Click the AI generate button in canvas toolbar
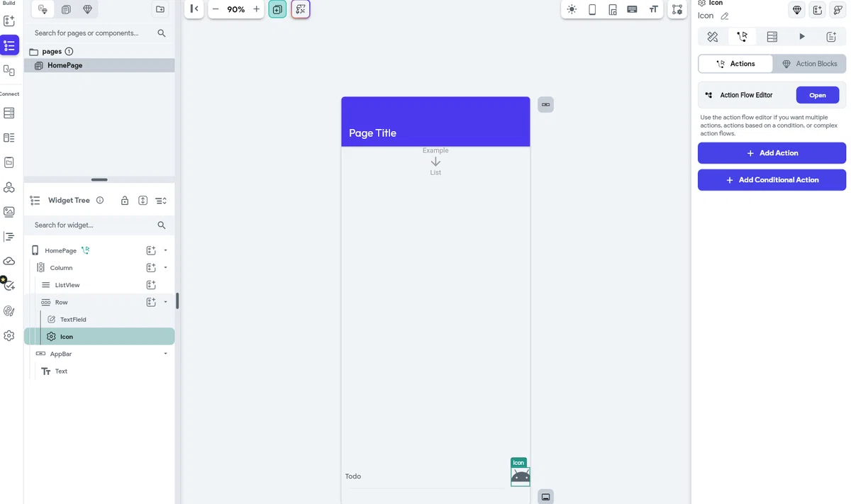Screen dimensions: 851x504 tap(301, 9)
